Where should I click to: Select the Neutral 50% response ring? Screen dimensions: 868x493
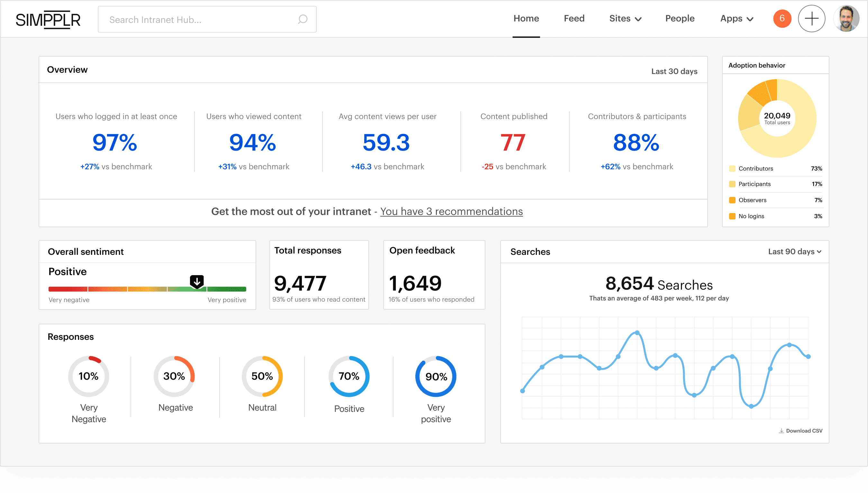pyautogui.click(x=262, y=376)
